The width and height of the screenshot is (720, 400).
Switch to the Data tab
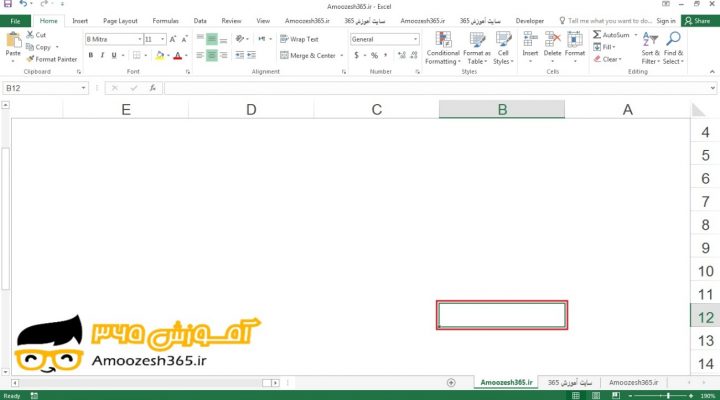[x=200, y=21]
